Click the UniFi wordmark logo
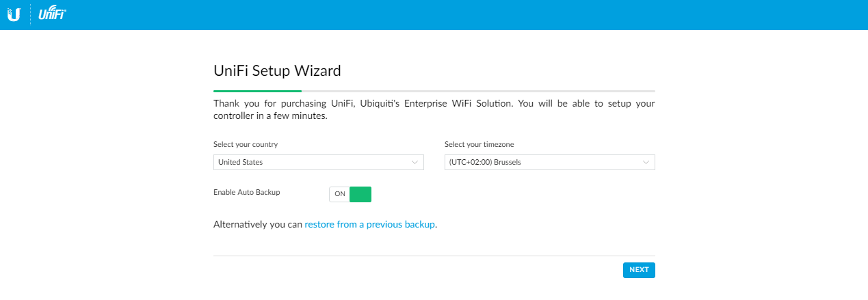 click(x=52, y=14)
